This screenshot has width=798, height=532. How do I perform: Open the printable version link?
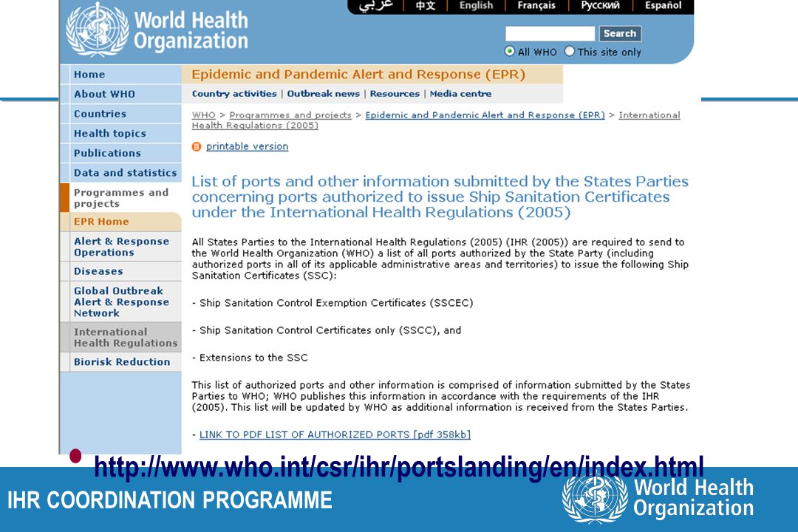click(247, 146)
